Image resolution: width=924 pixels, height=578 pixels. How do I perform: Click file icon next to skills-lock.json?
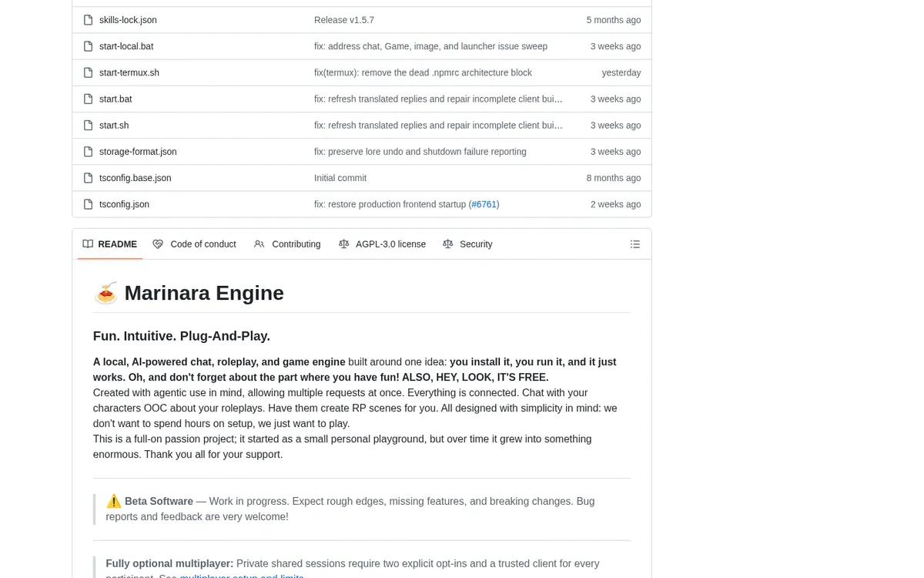(89, 20)
